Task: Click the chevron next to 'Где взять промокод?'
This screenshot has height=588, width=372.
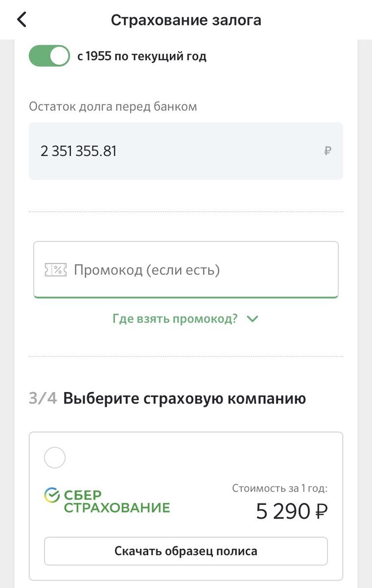Action: tap(252, 318)
